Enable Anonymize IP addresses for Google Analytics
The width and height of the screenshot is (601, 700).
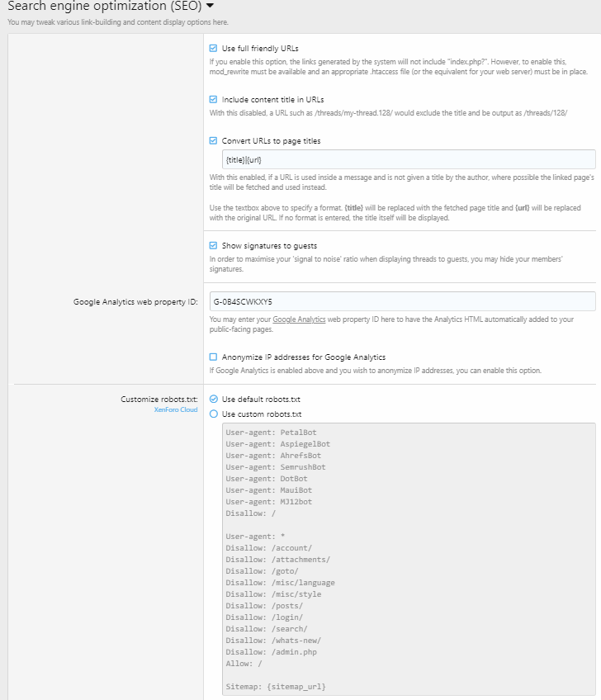214,357
